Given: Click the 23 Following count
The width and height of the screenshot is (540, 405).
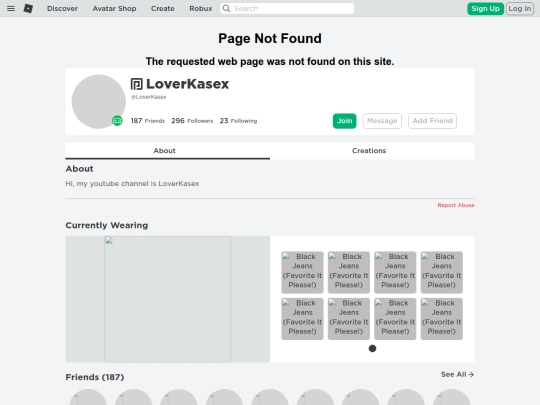Looking at the screenshot, I should [x=238, y=121].
